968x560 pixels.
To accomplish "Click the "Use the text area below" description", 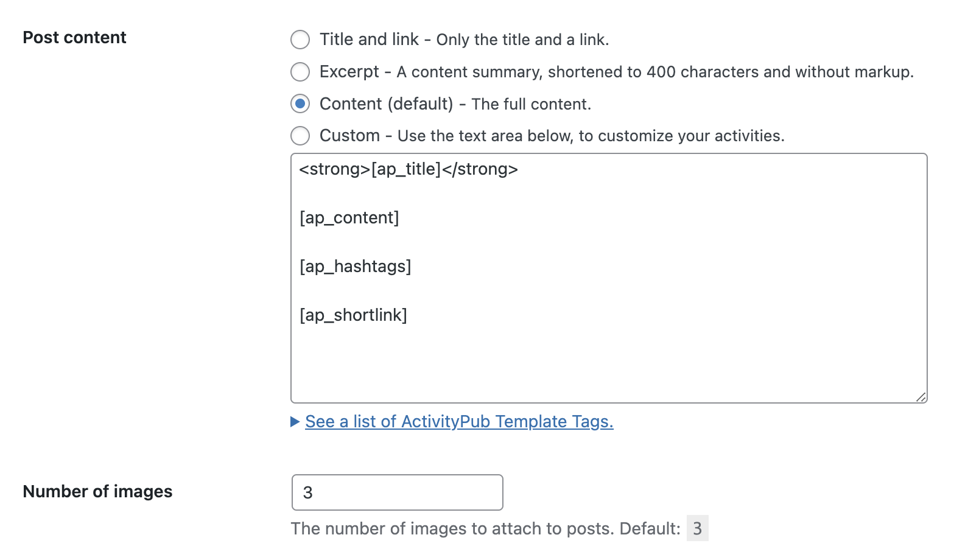I will pos(591,136).
